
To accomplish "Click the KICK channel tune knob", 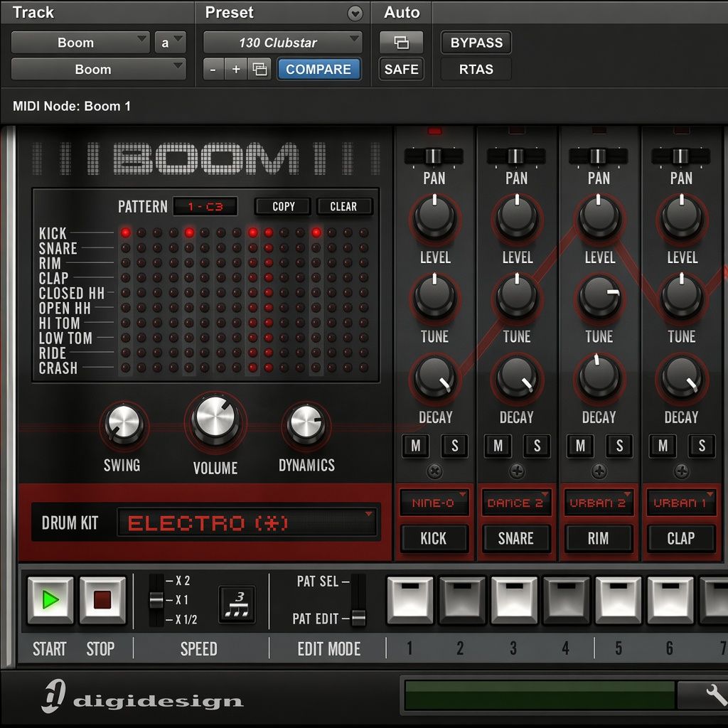I will (434, 296).
